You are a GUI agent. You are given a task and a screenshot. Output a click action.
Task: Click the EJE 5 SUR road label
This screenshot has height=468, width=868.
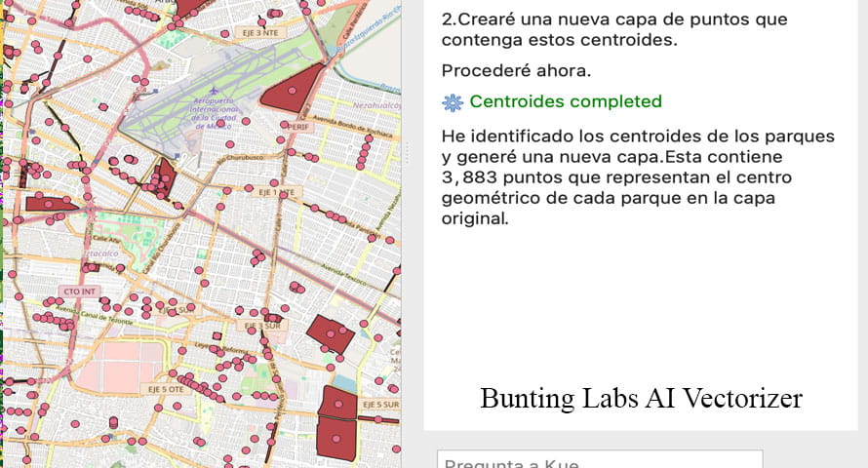(380, 405)
